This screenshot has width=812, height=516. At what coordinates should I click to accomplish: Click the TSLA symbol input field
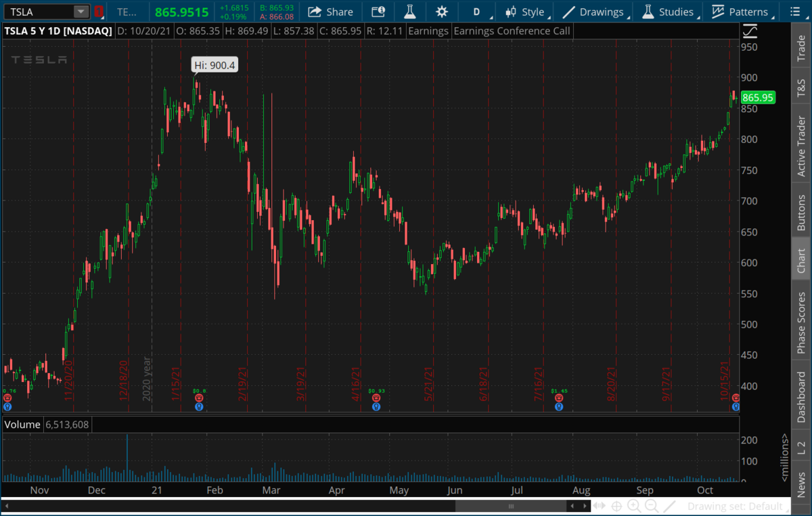39,12
